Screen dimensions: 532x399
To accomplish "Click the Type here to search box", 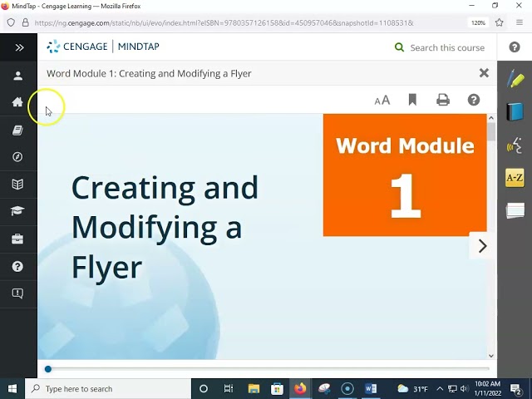I will 108,389.
